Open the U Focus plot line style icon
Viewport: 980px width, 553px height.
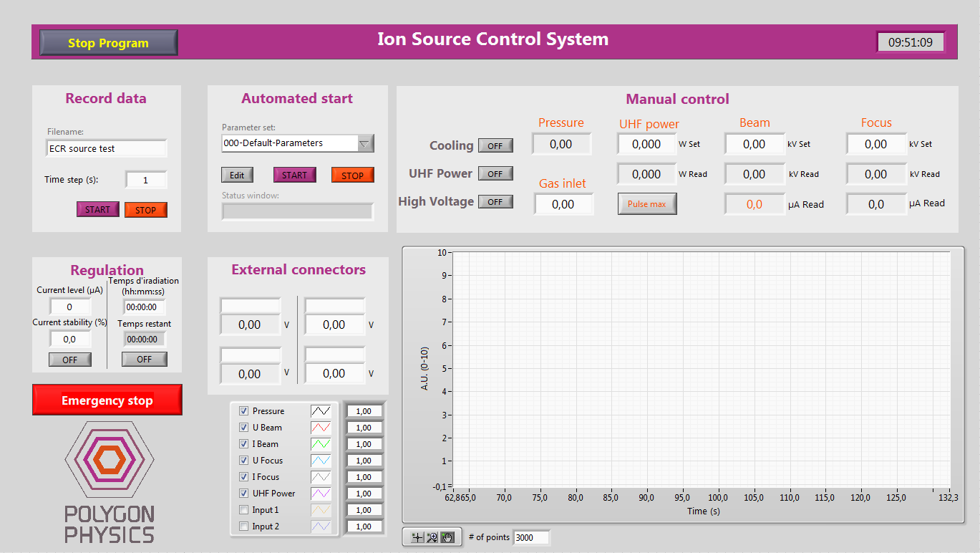[x=321, y=461]
